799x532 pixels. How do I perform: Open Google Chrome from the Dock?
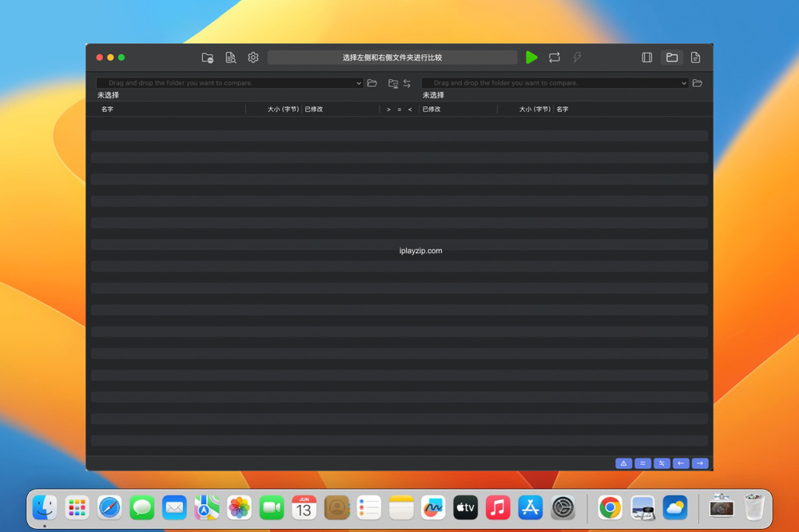click(x=610, y=507)
